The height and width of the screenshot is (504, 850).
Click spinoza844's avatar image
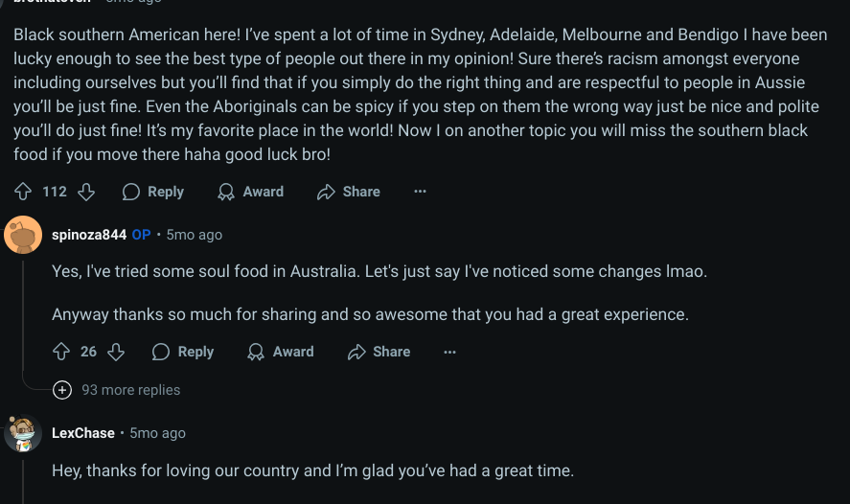click(x=23, y=235)
